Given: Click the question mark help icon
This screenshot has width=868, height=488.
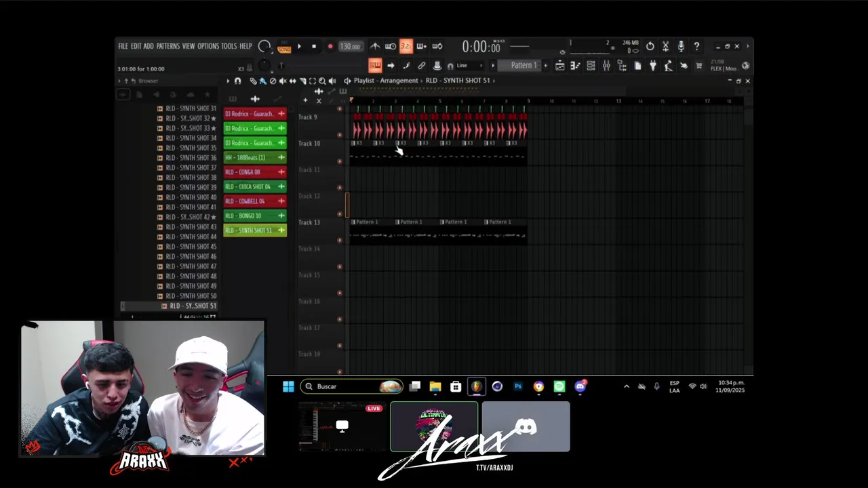Looking at the screenshot, I should 696,46.
